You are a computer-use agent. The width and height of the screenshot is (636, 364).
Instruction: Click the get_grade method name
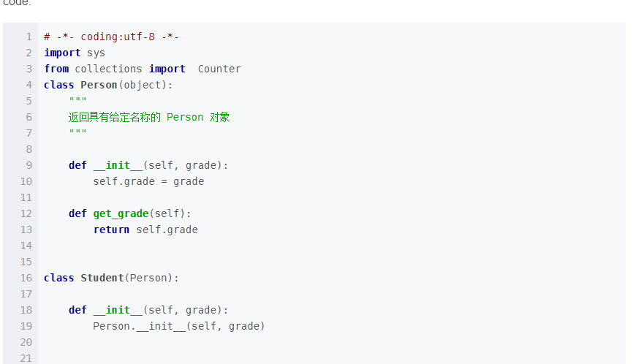(121, 213)
